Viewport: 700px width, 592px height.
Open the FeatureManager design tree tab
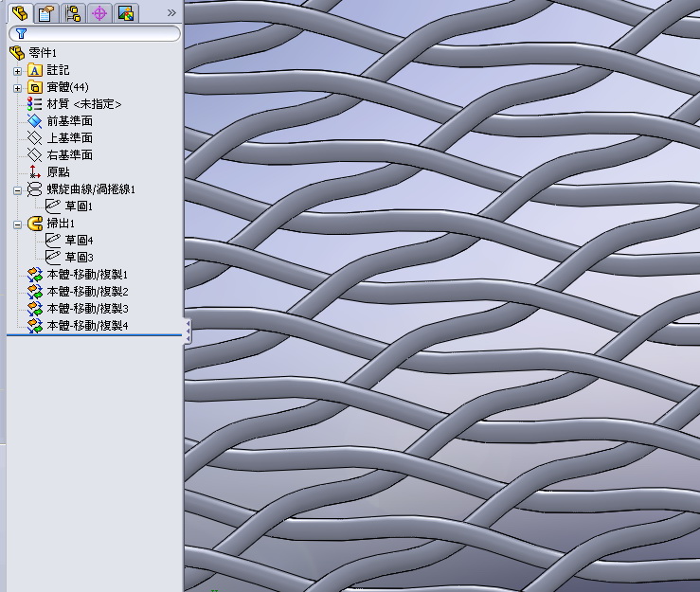20,13
